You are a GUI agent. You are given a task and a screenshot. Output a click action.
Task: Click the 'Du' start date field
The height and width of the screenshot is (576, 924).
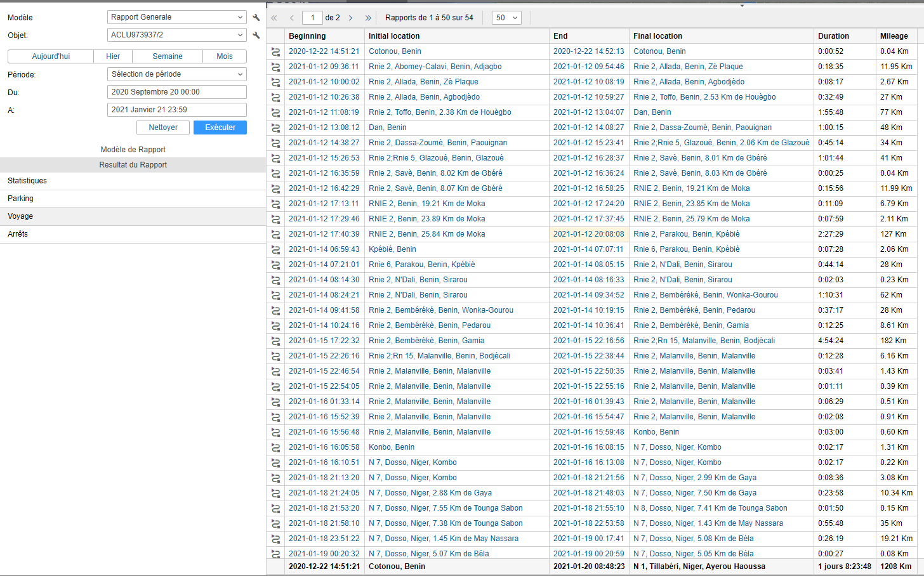point(176,92)
